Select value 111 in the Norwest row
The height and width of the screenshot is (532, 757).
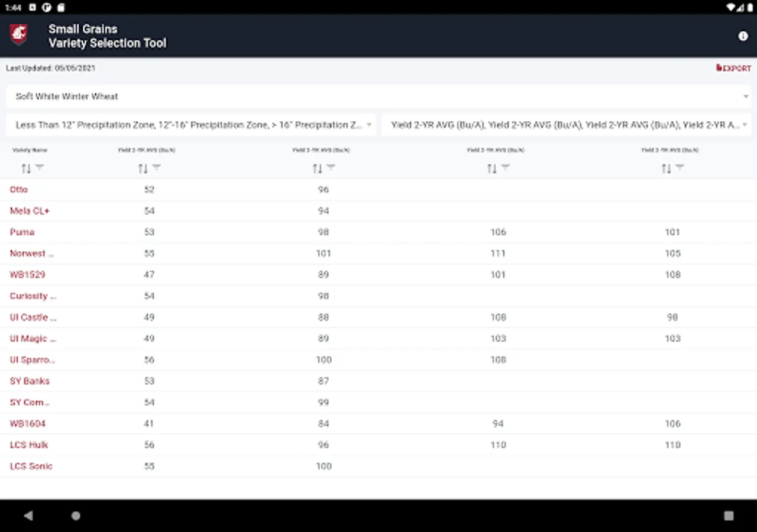coord(498,254)
